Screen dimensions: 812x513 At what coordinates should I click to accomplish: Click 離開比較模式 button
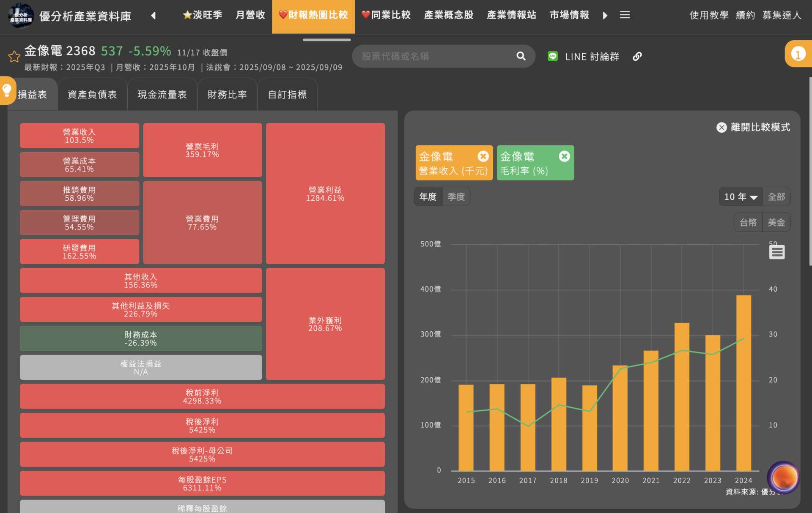(753, 127)
